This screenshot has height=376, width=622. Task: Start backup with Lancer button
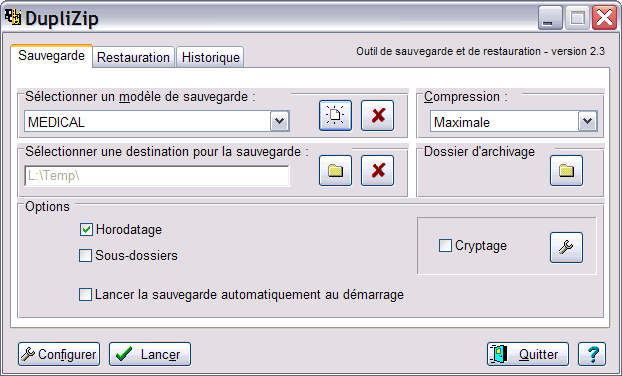click(150, 354)
